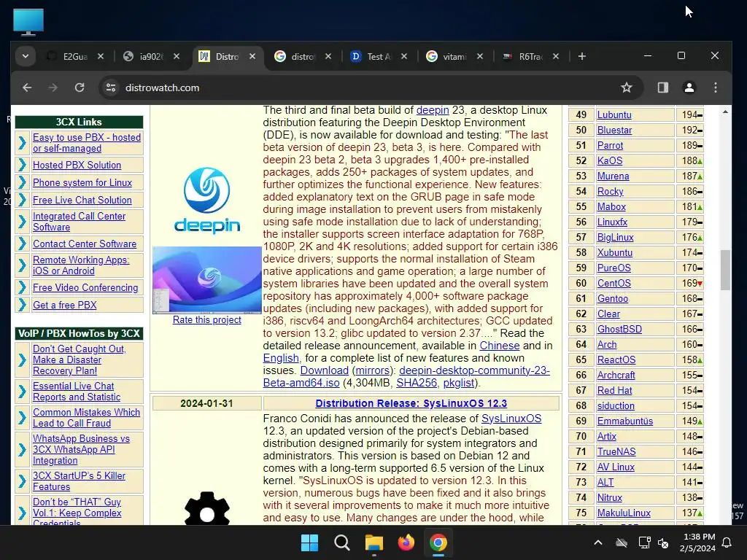Open Contact Center Software link
Screen dimensions: 747x560
coord(85,244)
